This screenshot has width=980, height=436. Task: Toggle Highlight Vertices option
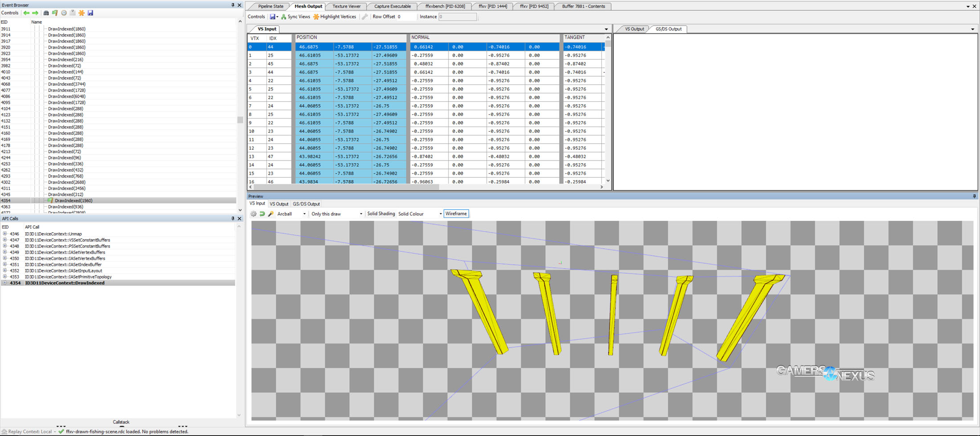point(335,16)
